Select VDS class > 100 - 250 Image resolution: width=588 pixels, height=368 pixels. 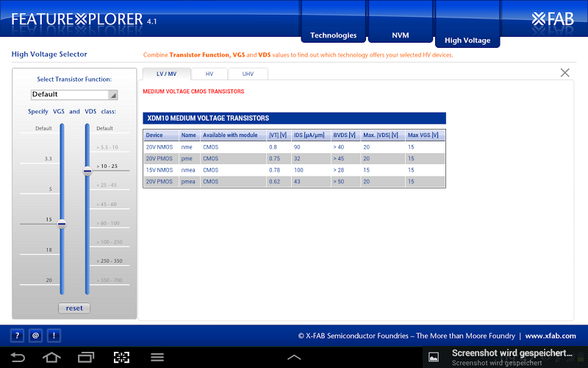pos(109,242)
